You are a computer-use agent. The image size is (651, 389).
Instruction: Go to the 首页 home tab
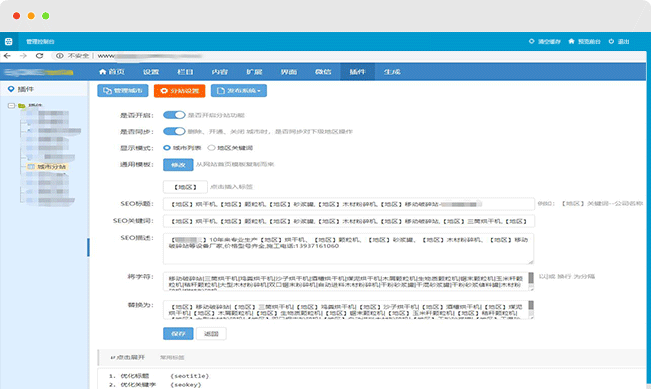[112, 72]
